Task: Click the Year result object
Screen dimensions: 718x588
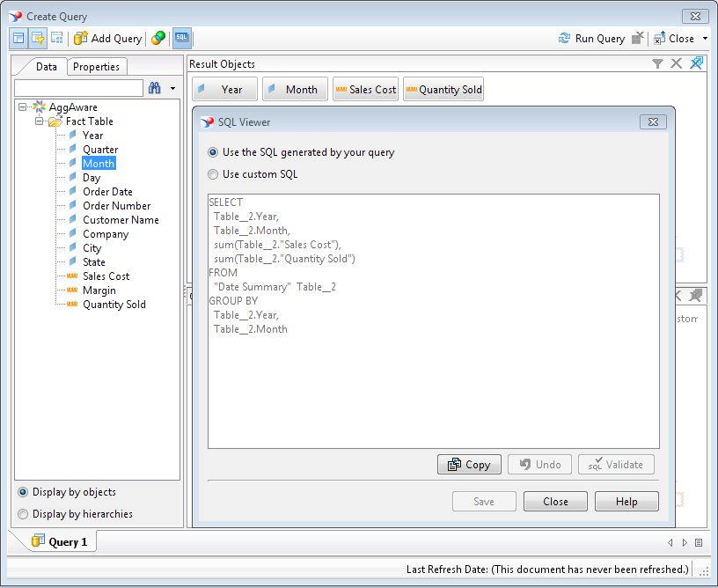Action: (224, 89)
